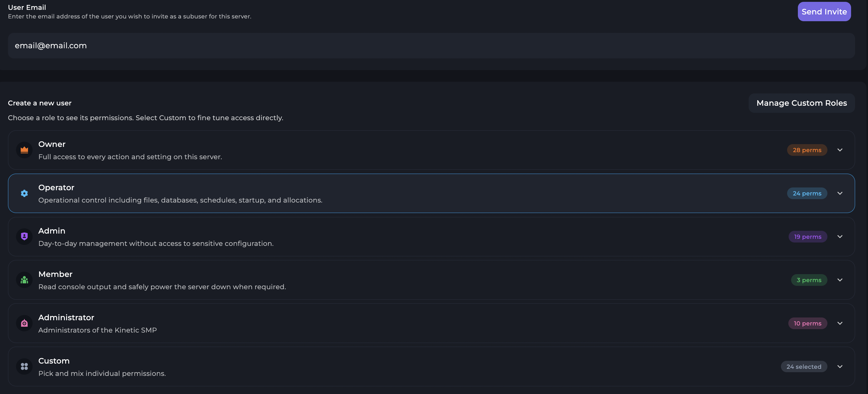Viewport: 868px width, 394px height.
Task: Expand the Admin role chevron
Action: pyautogui.click(x=840, y=236)
